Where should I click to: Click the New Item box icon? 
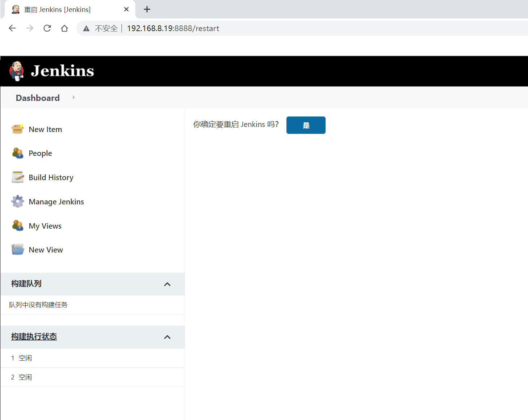(x=17, y=129)
